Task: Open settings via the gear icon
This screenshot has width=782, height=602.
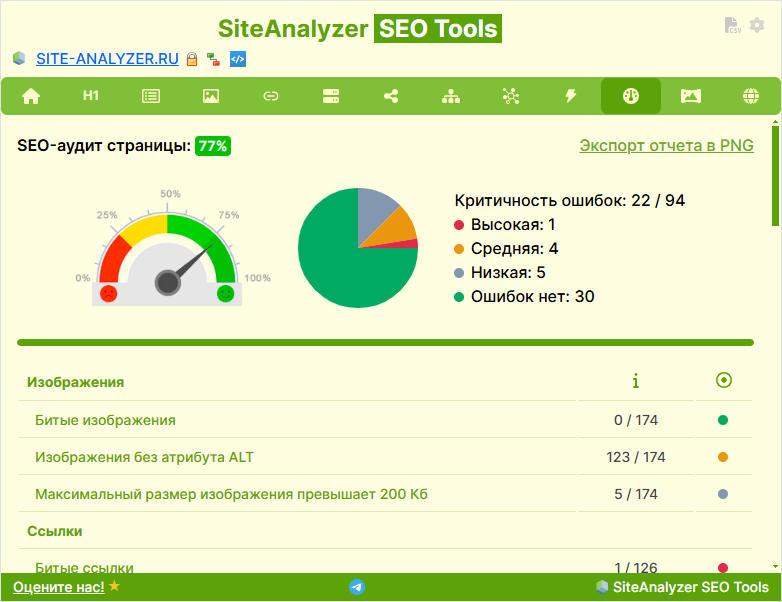Action: (x=757, y=25)
